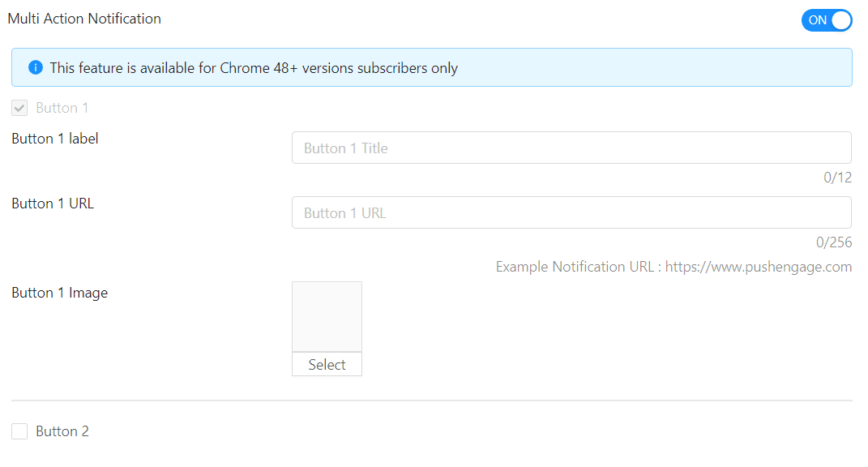Screen dimensions: 868x467
Task: Click the divider line above Button 2
Action: click(x=431, y=401)
